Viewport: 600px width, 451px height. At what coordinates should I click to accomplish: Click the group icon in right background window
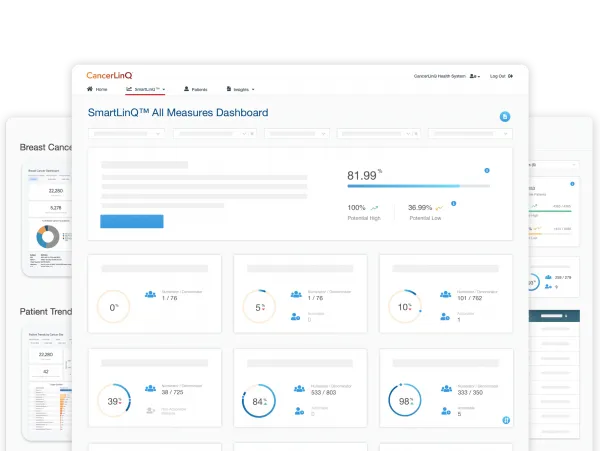548,277
